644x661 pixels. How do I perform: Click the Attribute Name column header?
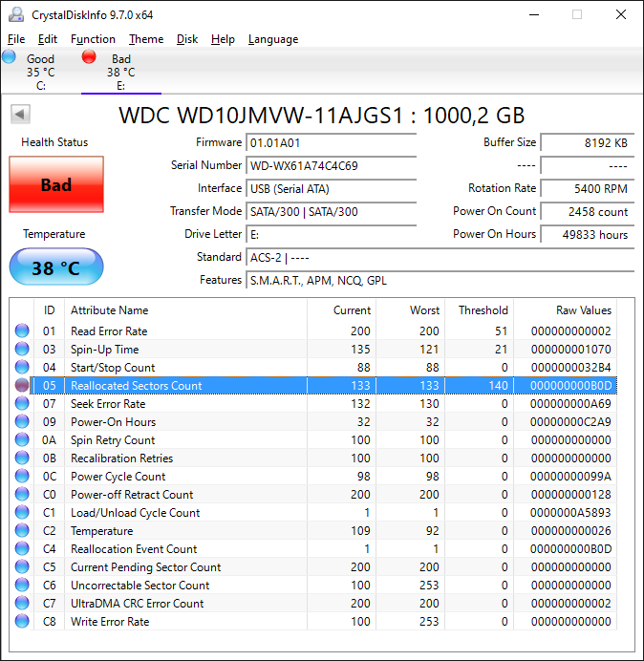[185, 310]
